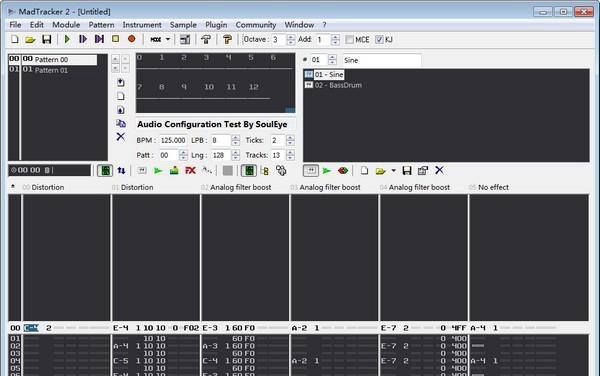Click the BPM field showing 125.000

pyautogui.click(x=173, y=140)
